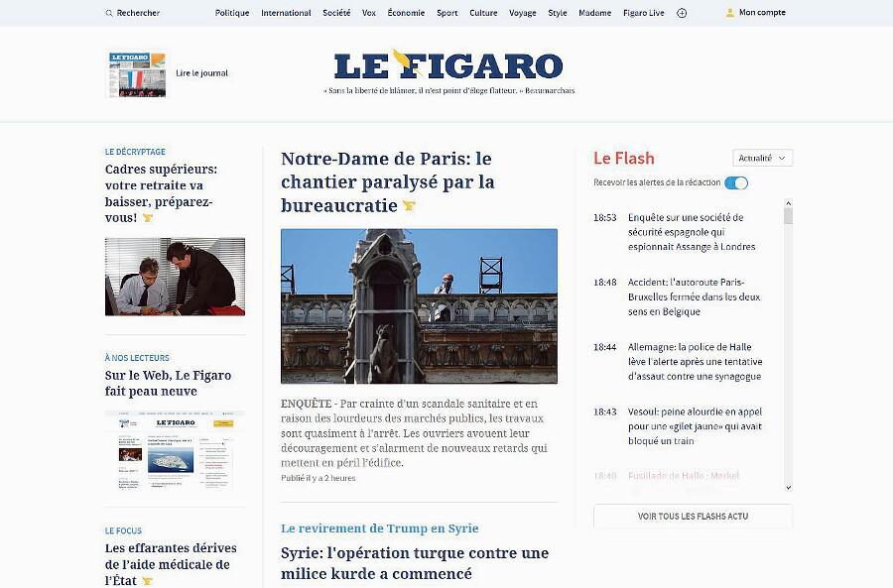Open 18:53 flash about Assange espionage
The image size is (893, 588).
coord(692,232)
